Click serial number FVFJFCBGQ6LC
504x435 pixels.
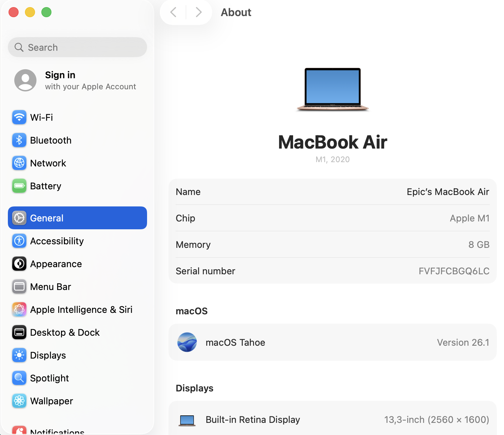click(x=454, y=271)
